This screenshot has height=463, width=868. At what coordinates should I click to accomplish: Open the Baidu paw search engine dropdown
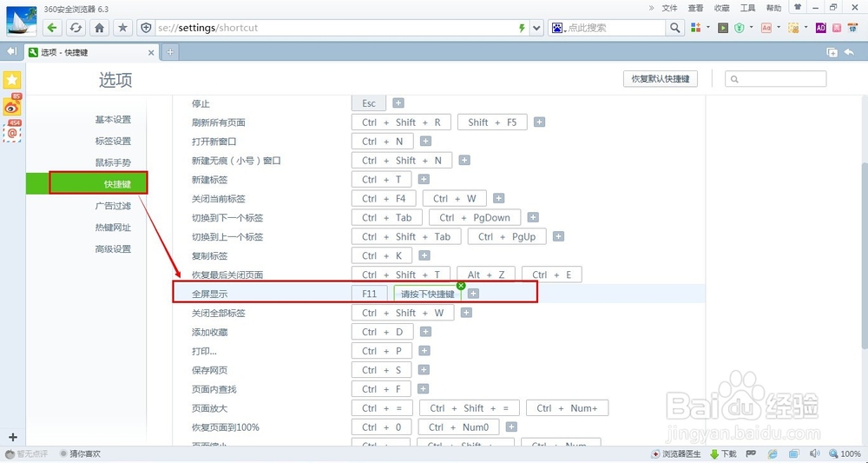click(x=558, y=28)
